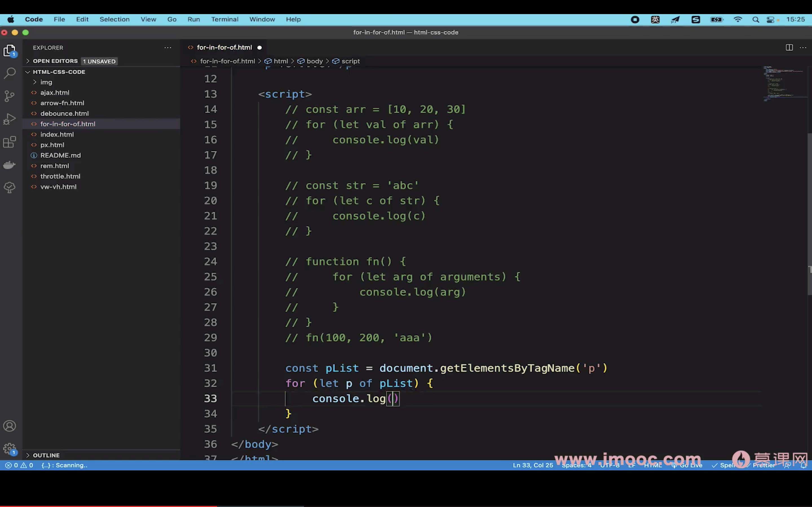Open the Search view in activity bar

click(x=10, y=73)
